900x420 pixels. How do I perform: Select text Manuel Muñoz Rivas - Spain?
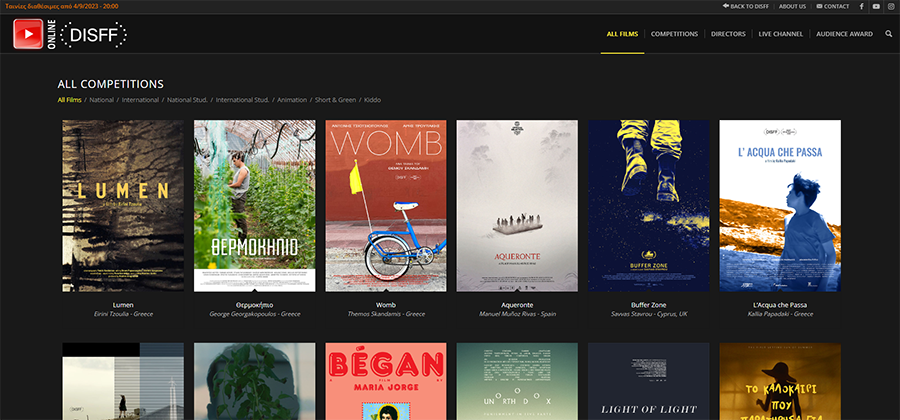tap(517, 314)
